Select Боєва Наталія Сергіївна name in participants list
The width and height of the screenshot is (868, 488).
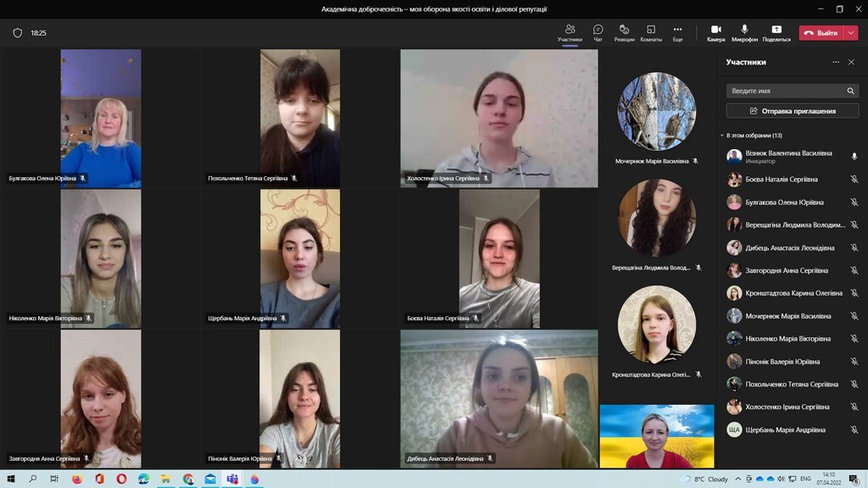click(x=781, y=180)
